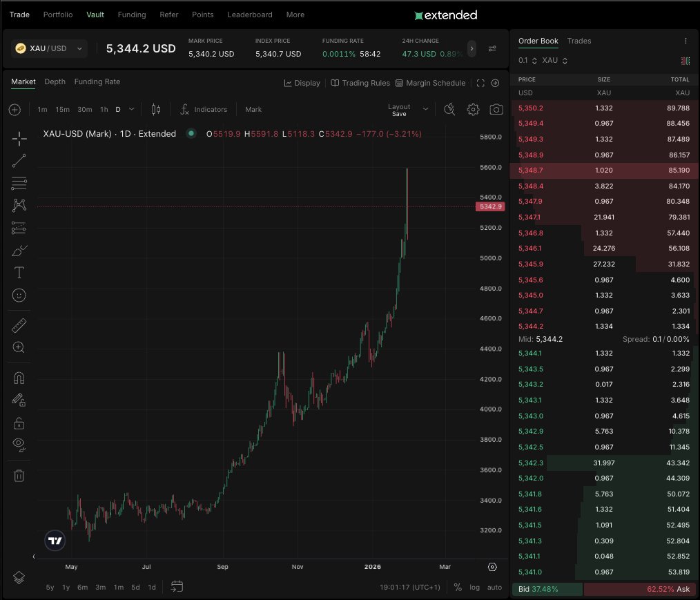This screenshot has width=700, height=600.
Task: Open the Portfolio page
Action: coord(58,14)
